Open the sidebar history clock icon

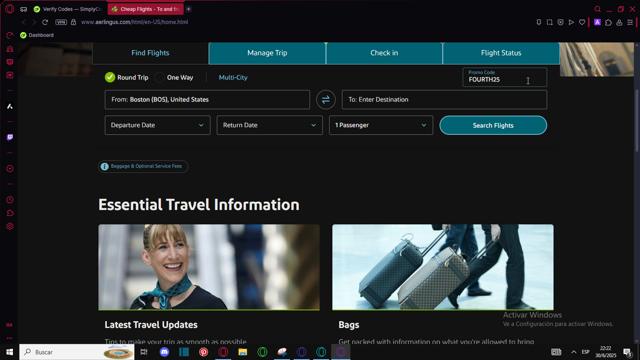[x=10, y=200]
